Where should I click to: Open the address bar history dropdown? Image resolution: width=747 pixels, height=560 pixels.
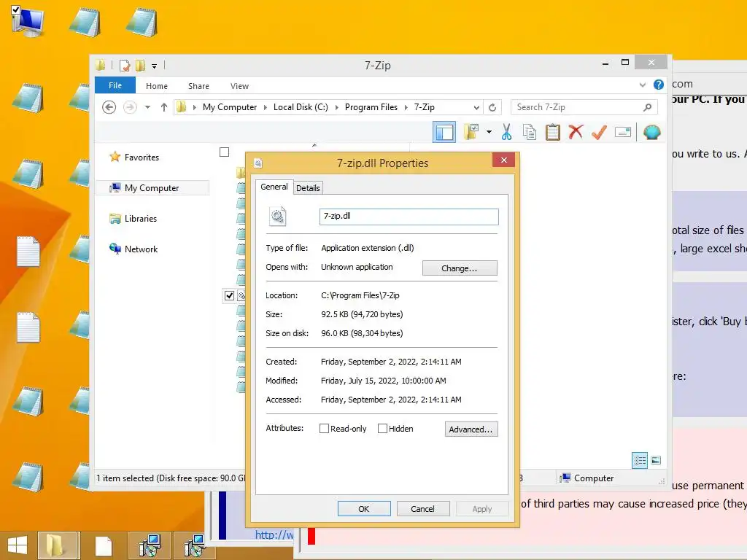[476, 108]
